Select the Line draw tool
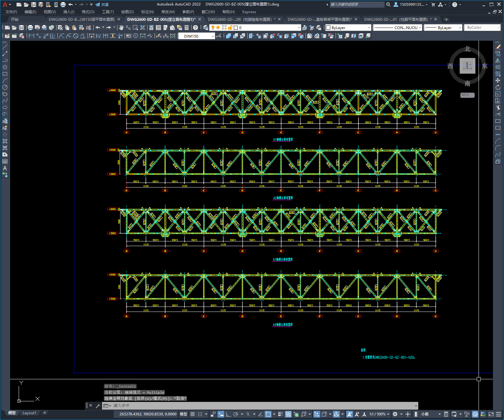Viewport: 504px width, 420px height. (x=5, y=47)
